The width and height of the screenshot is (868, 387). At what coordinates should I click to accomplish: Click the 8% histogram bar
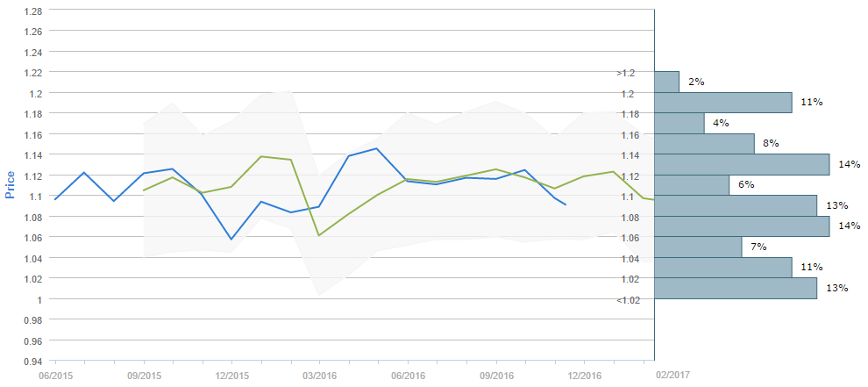coord(705,143)
